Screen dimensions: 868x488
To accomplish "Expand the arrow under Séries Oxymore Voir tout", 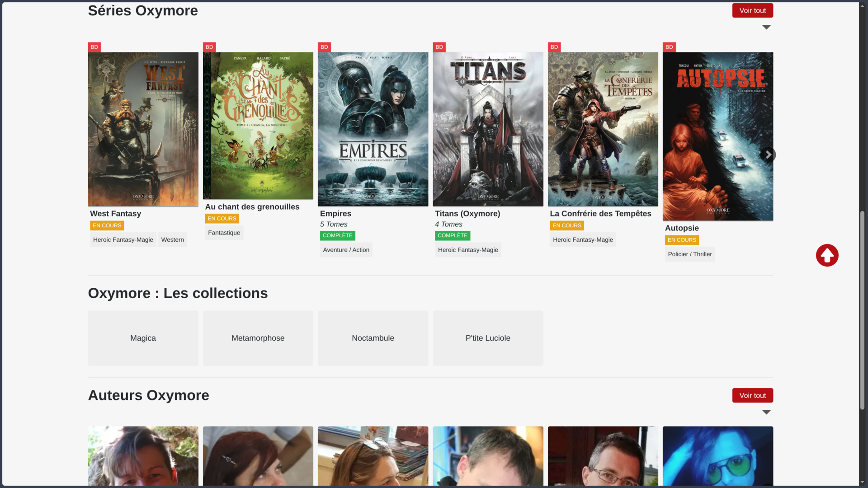I will (766, 27).
